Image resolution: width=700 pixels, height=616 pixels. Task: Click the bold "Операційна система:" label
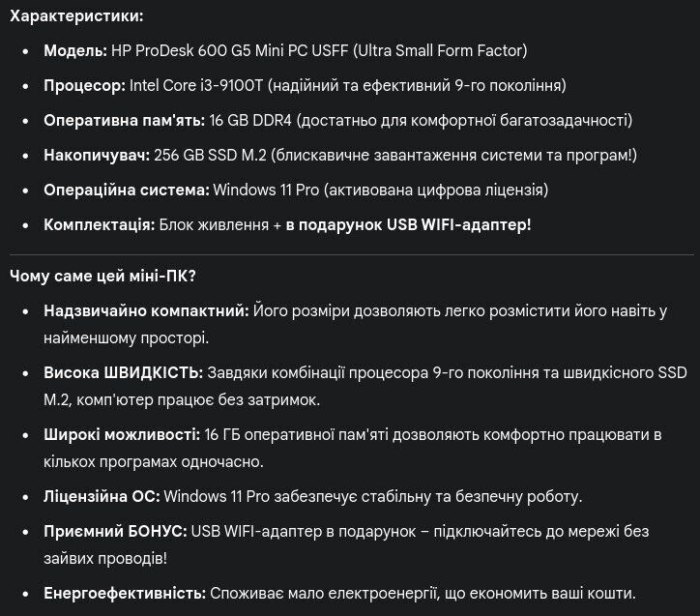tap(126, 190)
